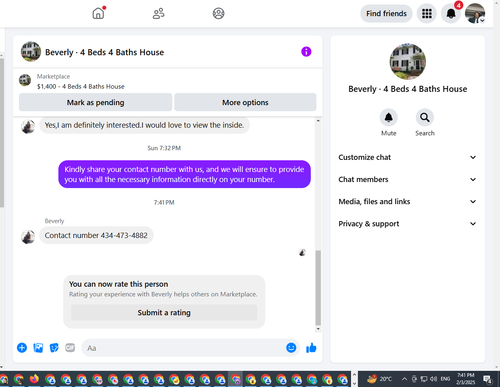Click the 'Sun 7:32 PM' timestamp
Viewport: 500px width, 387px height.
pyautogui.click(x=164, y=148)
